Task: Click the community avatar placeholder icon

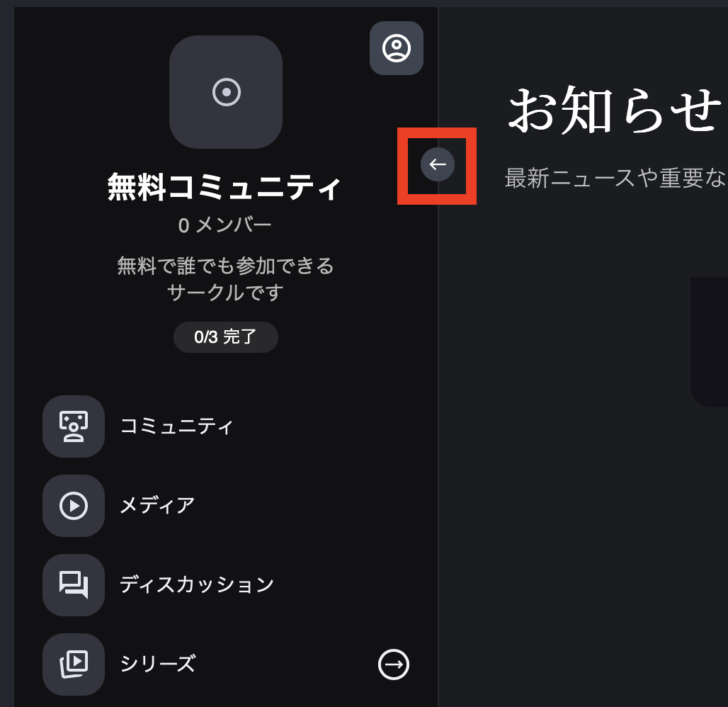Action: (226, 92)
